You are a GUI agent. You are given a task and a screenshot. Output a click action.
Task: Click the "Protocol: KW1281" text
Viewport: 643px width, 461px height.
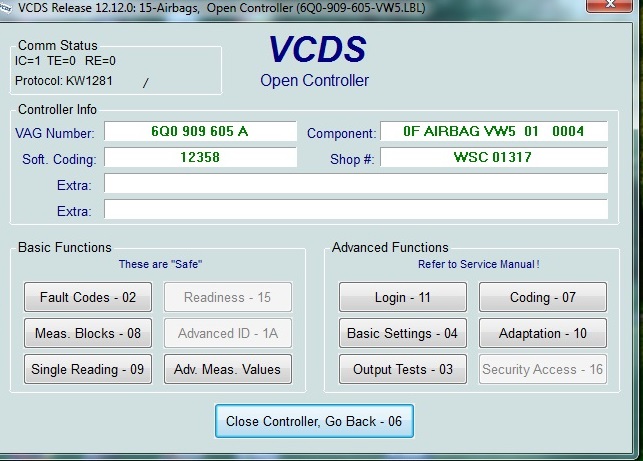pos(64,81)
